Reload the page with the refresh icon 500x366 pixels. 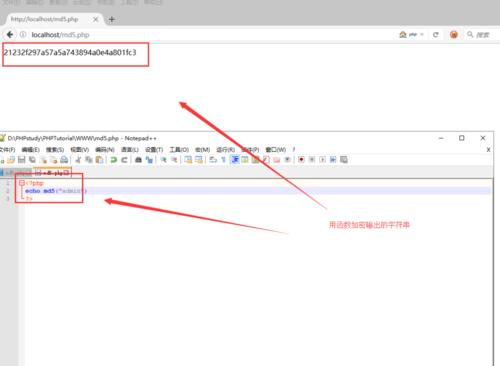point(435,35)
